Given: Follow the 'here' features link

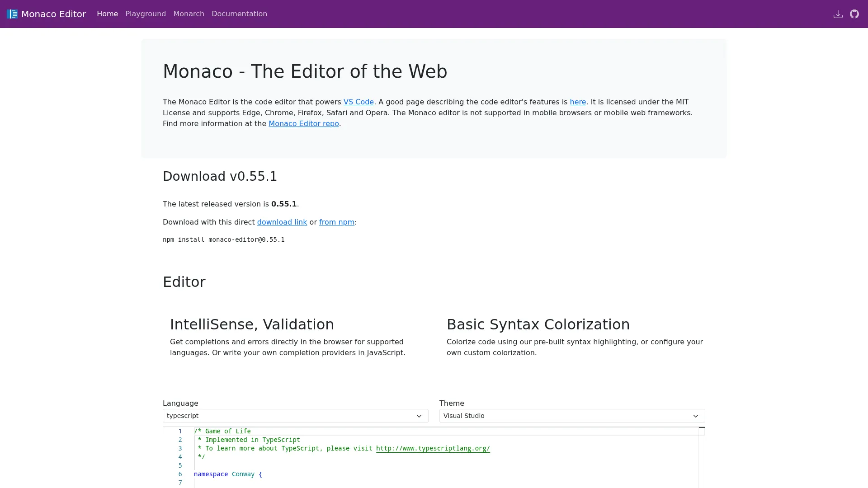Looking at the screenshot, I should point(578,102).
